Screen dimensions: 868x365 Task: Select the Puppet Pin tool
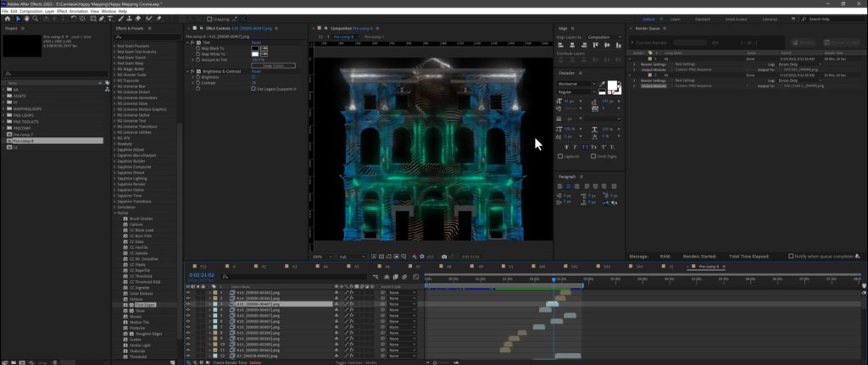[x=159, y=19]
